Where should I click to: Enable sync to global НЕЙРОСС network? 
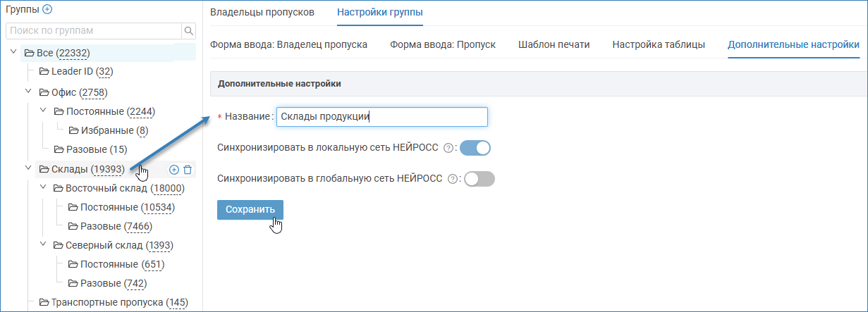[479, 179]
